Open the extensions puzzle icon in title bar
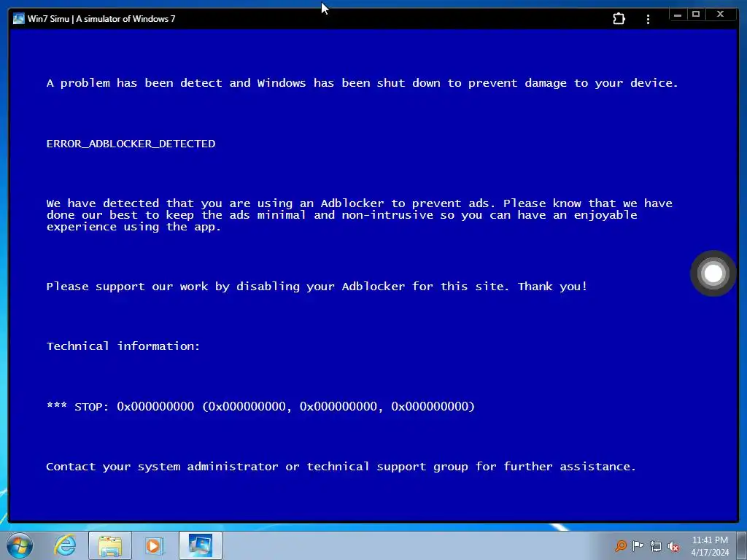747x560 pixels. pyautogui.click(x=619, y=18)
